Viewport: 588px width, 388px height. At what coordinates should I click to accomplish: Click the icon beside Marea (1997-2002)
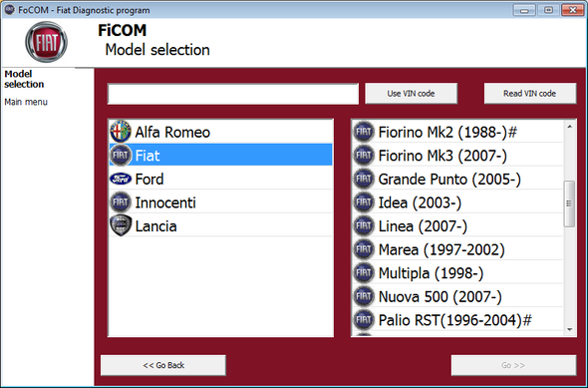tap(364, 249)
